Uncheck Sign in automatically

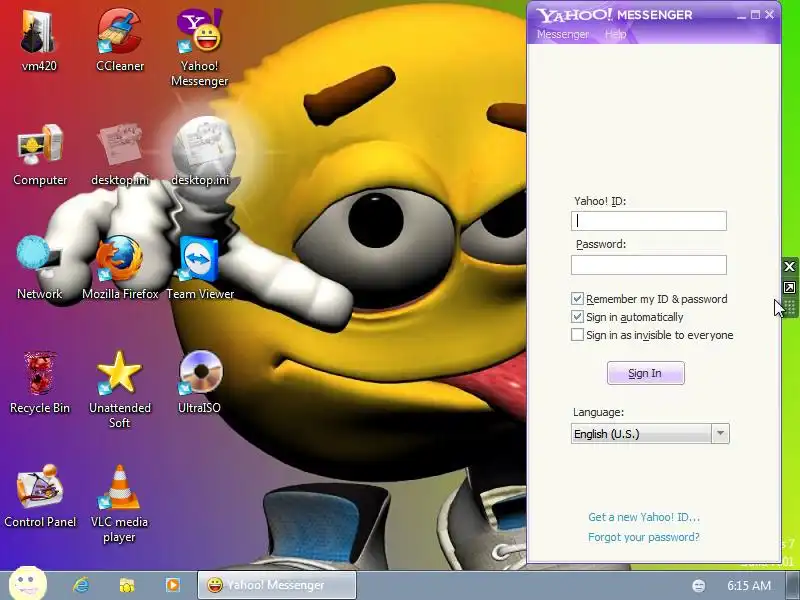tap(577, 317)
